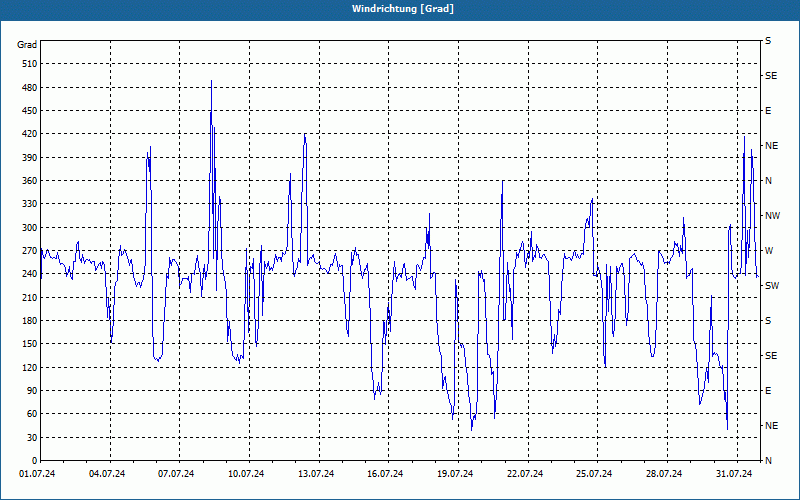Click the 'NE' compass label level with 60
The image size is (800, 500).
tap(771, 426)
